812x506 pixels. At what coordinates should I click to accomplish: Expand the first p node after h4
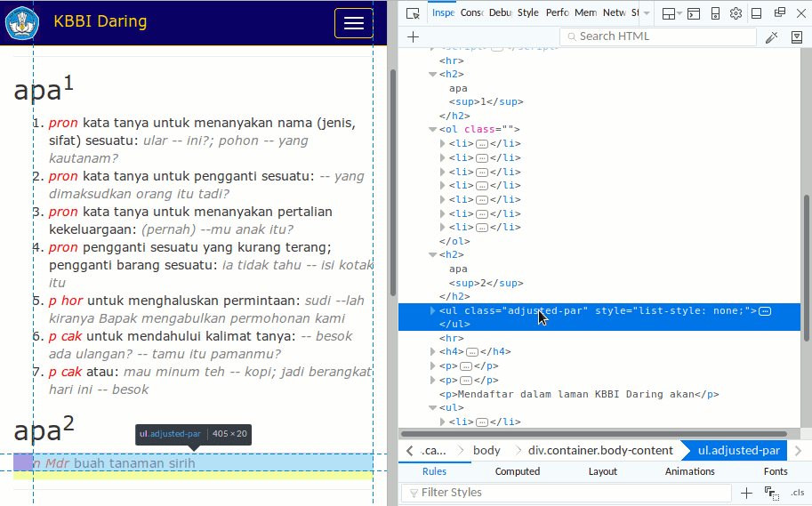pos(432,366)
